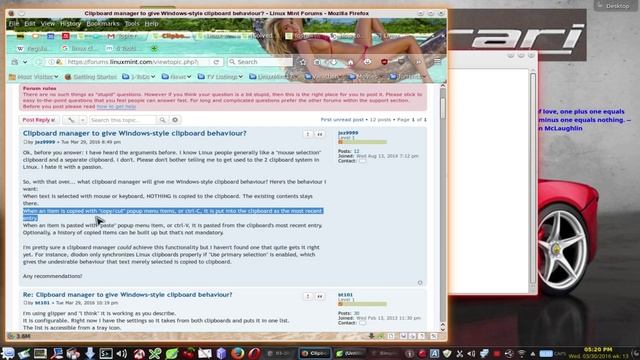The width and height of the screenshot is (640, 360).
Task: Report jaz9999's first post icon
Action: pos(308,134)
